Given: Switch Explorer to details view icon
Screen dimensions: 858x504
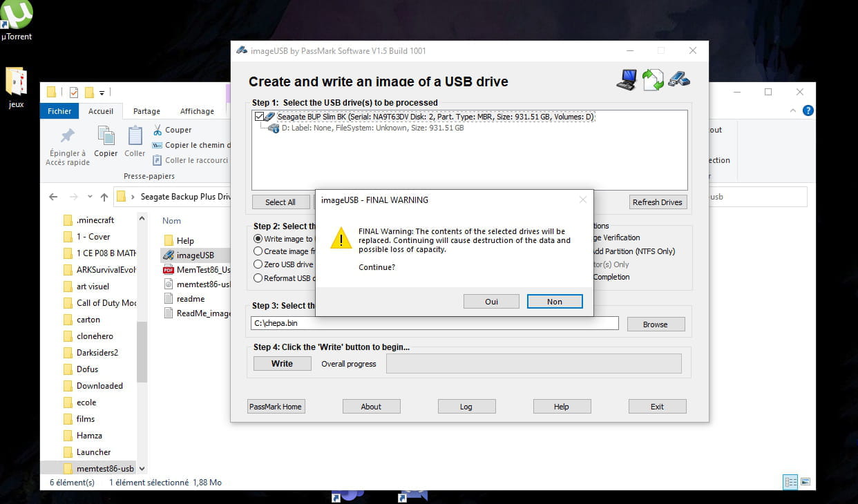Looking at the screenshot, I should tap(791, 482).
